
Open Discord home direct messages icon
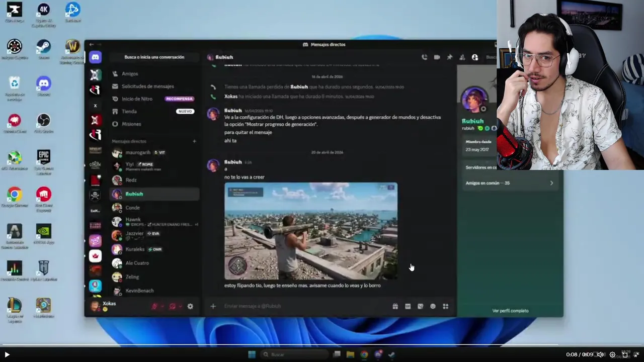pyautogui.click(x=95, y=57)
